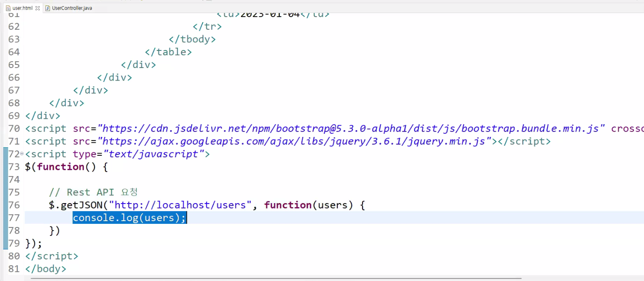Screen dimensions: 644x281
Task: Switch to the UserController.java tab
Action: 72,8
